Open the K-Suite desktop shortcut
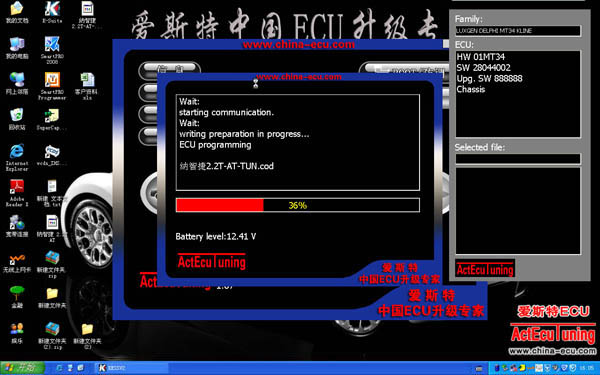Viewport: 600px width, 375px height. (x=52, y=12)
